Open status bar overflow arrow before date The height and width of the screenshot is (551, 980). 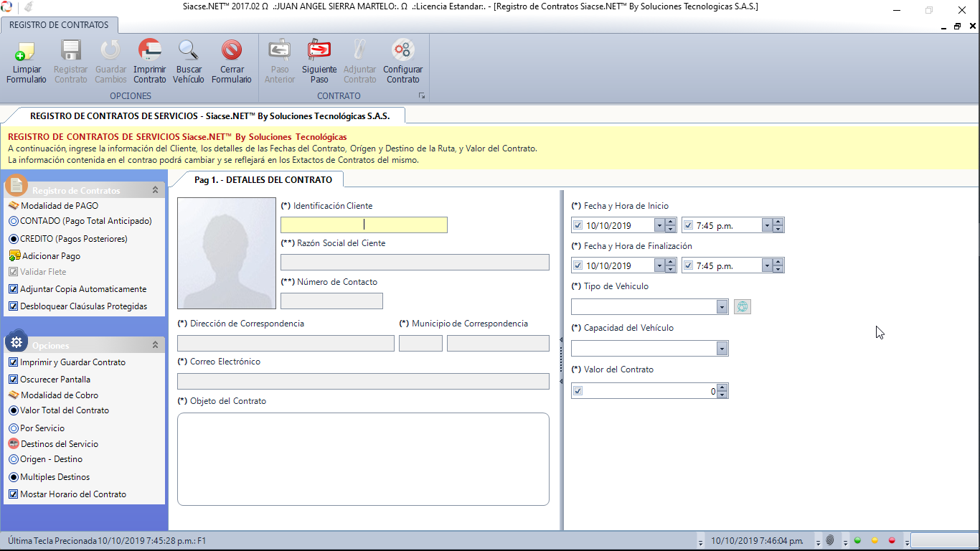click(x=700, y=542)
